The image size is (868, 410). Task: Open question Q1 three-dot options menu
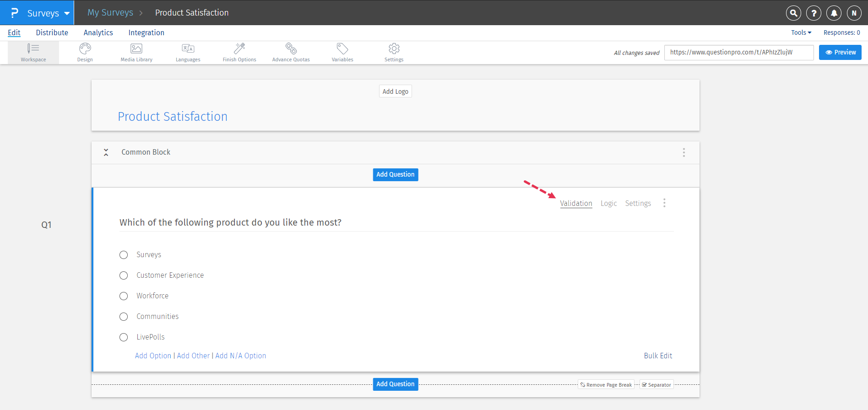point(664,203)
